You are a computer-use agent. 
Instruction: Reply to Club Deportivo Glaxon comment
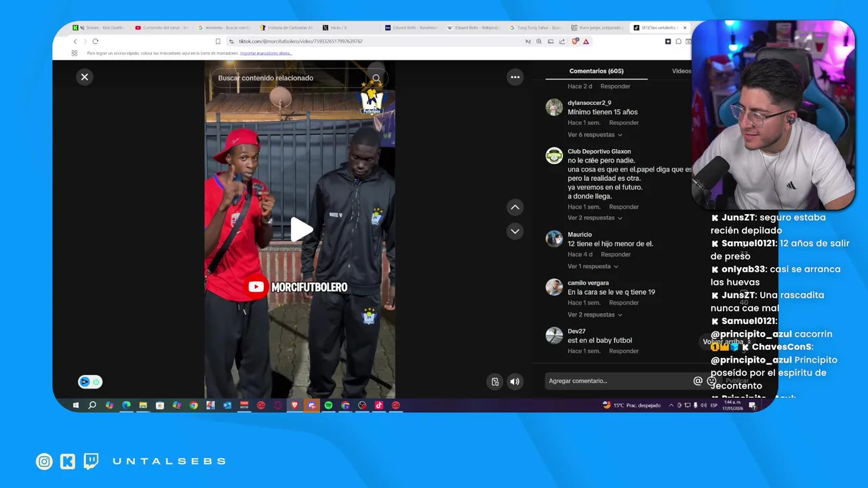click(x=624, y=207)
